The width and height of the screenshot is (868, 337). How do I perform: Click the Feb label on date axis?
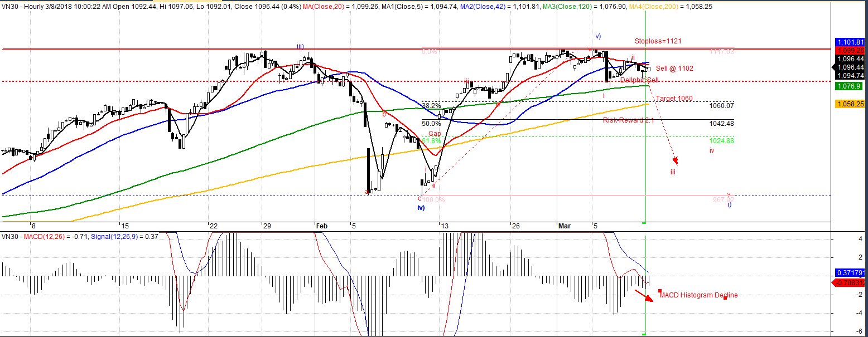tap(321, 226)
